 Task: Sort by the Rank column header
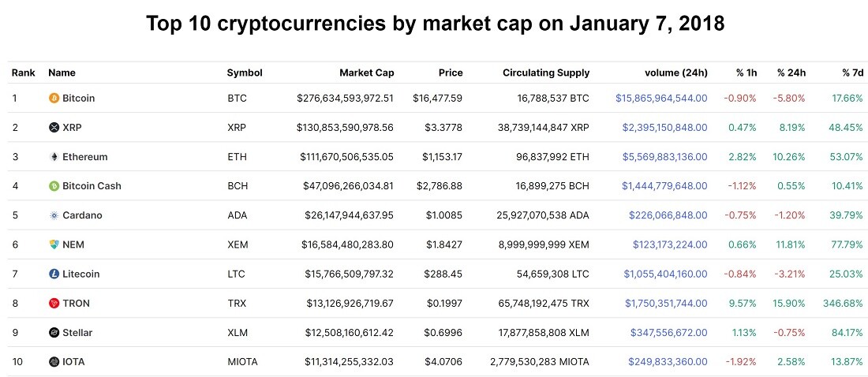click(x=23, y=73)
